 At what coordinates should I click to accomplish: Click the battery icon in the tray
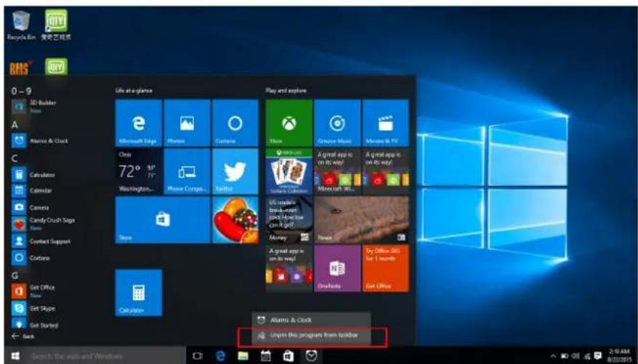tap(565, 356)
